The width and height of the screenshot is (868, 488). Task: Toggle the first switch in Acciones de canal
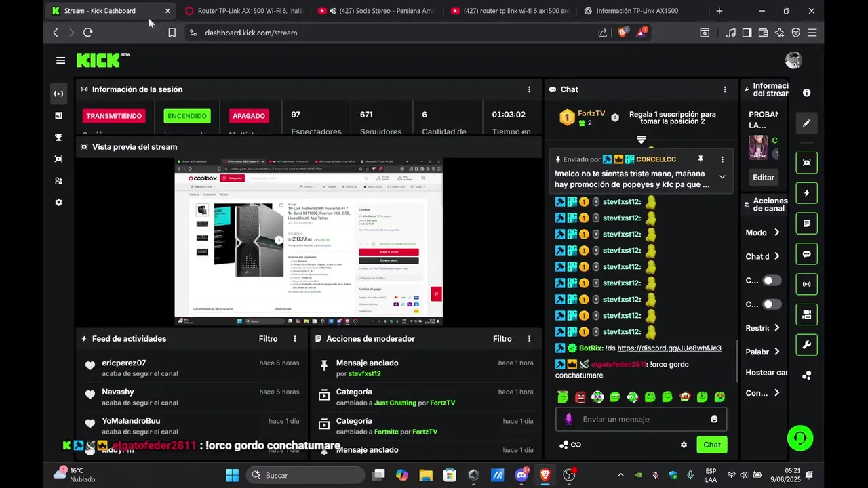coord(772,280)
